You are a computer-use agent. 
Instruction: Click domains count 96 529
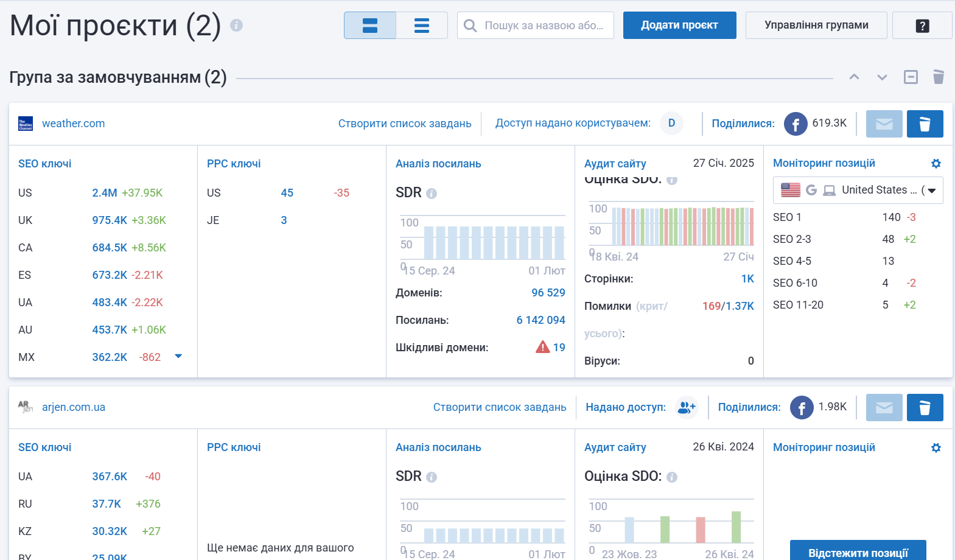548,293
